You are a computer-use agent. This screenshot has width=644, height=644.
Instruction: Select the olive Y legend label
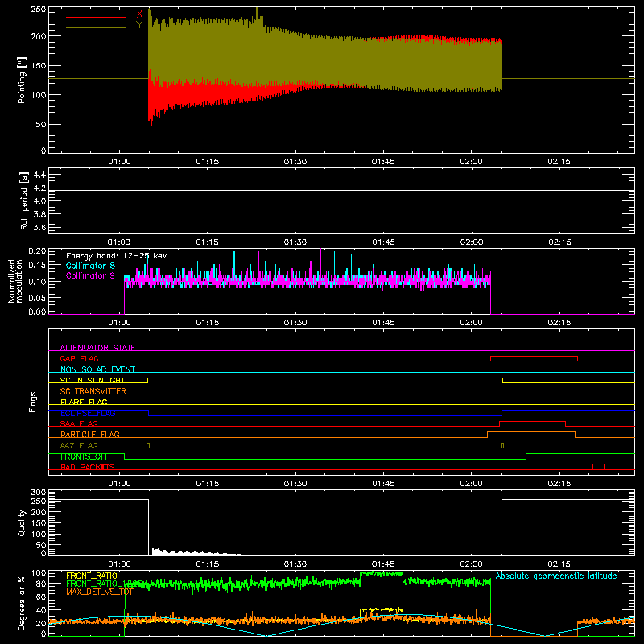pos(139,25)
